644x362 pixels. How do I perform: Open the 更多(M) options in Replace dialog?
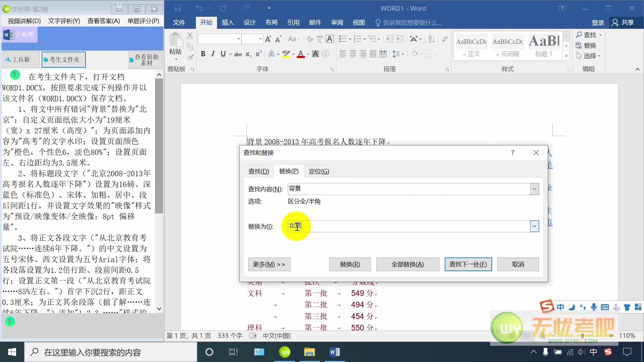coord(269,264)
